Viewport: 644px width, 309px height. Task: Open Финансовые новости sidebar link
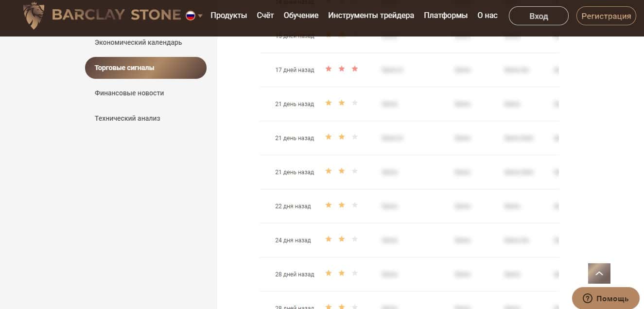129,93
